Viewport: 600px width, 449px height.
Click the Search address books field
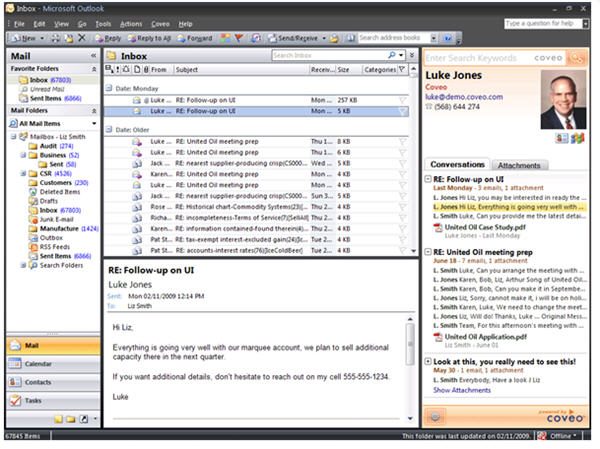click(394, 38)
